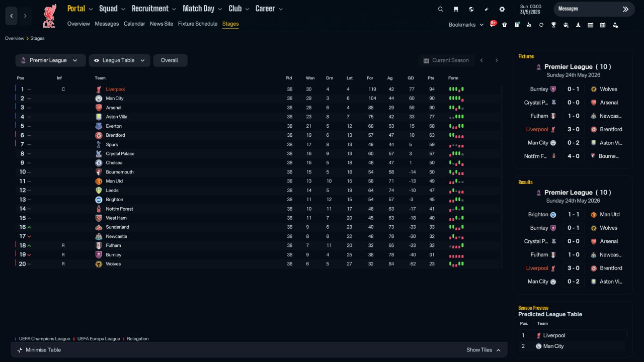
Task: Click Newcastle in the league table
Action: [116, 236]
